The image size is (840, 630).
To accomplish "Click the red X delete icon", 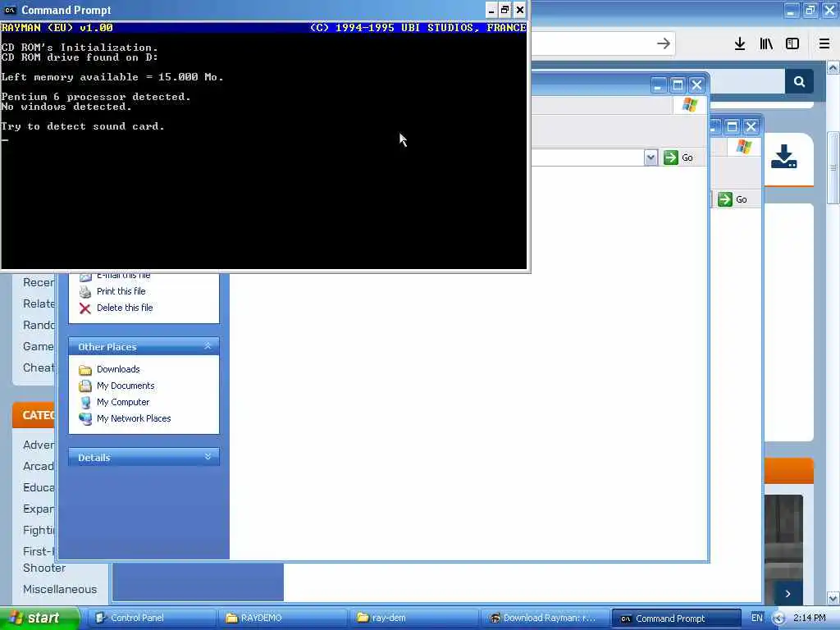I will [x=84, y=308].
